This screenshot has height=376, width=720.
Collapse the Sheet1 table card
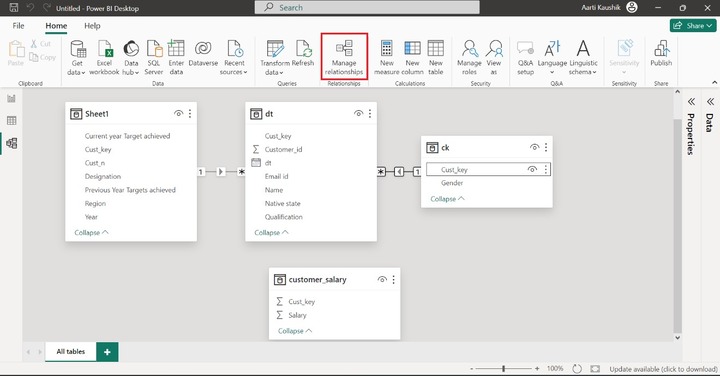point(91,232)
